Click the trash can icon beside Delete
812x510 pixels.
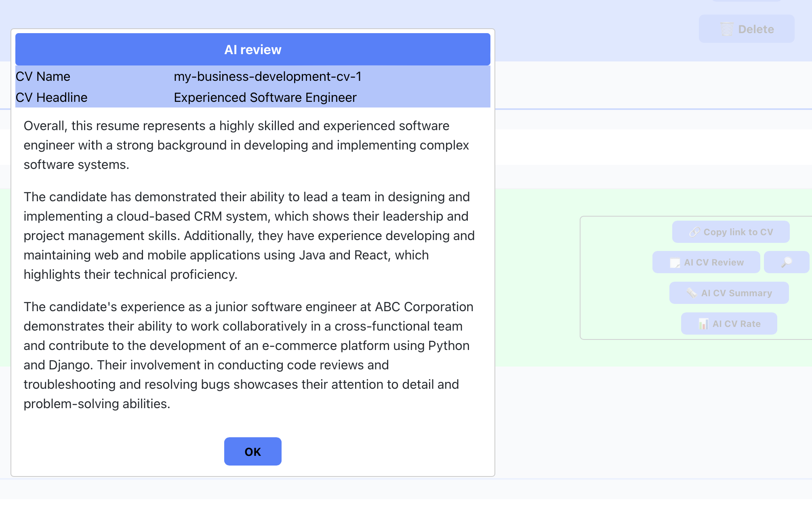pyautogui.click(x=727, y=29)
